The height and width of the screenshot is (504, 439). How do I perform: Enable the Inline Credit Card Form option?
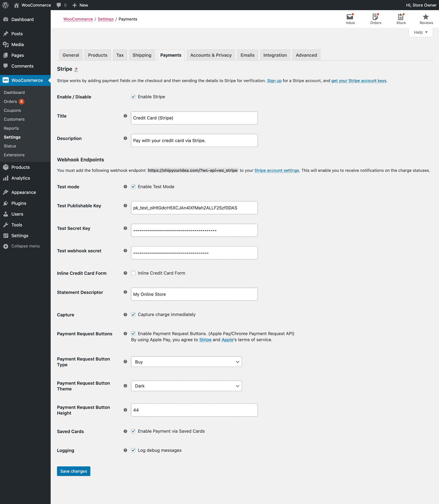pyautogui.click(x=133, y=273)
